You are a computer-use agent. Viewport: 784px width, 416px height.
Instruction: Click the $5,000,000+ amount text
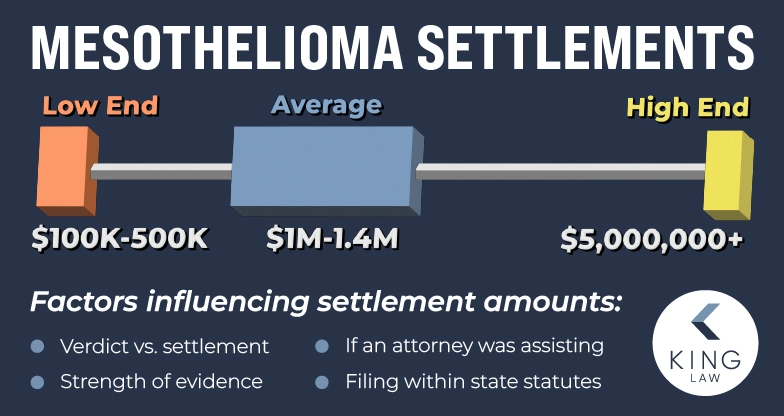[x=652, y=240]
